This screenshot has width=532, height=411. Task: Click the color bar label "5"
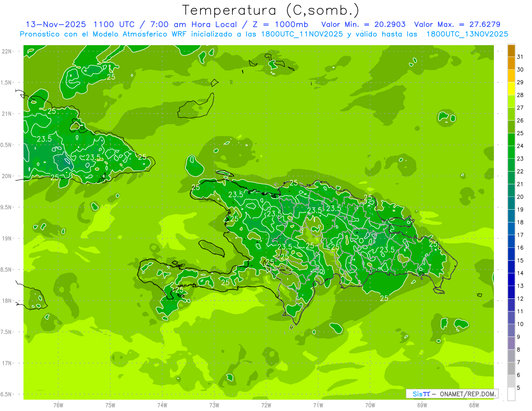[519, 388]
